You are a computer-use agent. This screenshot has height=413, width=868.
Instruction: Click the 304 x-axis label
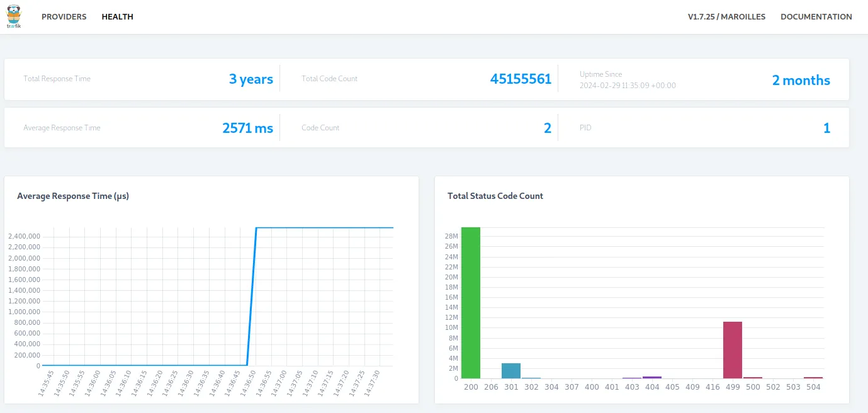[551, 387]
